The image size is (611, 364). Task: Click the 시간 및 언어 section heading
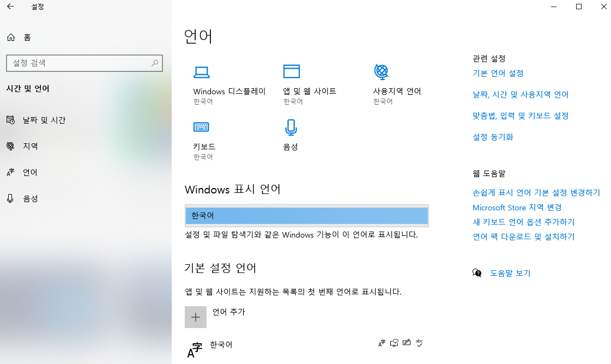coord(28,88)
